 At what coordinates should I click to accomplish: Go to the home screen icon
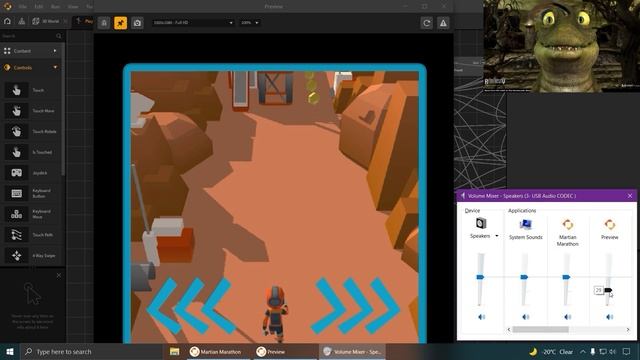[x=7, y=21]
